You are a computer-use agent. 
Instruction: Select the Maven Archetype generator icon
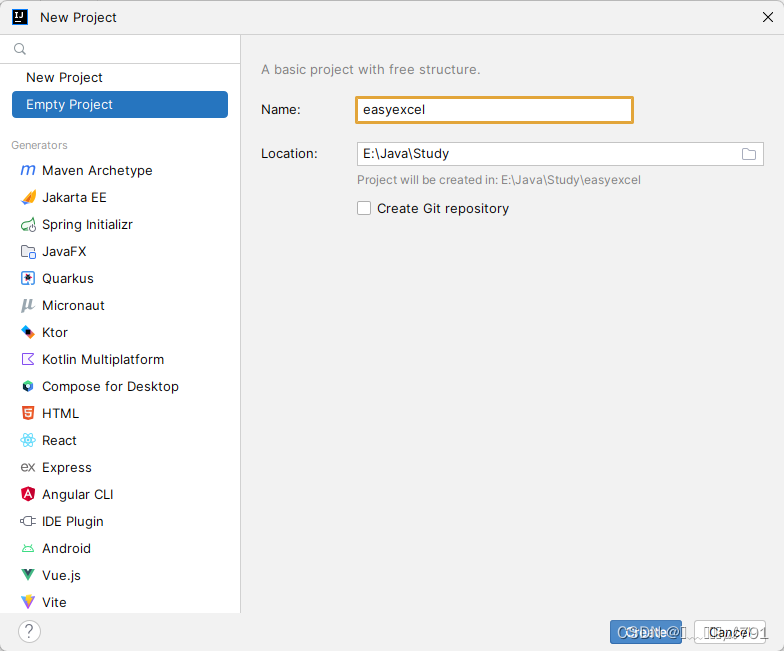click(28, 170)
